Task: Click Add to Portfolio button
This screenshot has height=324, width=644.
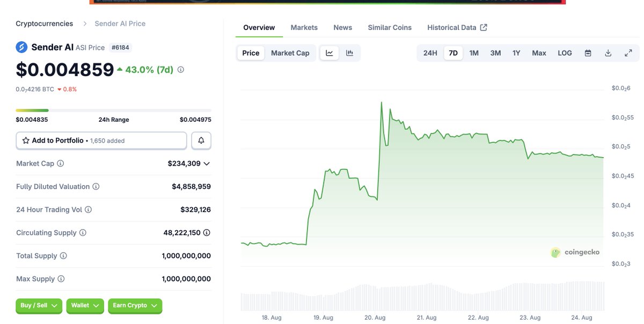Action: [101, 141]
